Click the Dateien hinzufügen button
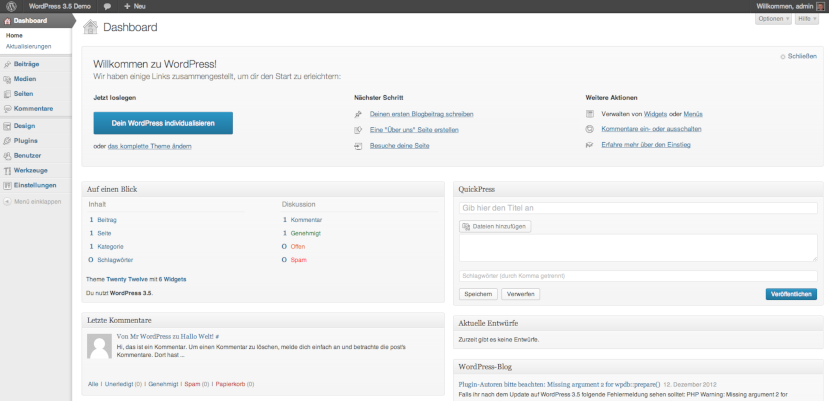Screen dimensions: 829x401 pos(495,226)
